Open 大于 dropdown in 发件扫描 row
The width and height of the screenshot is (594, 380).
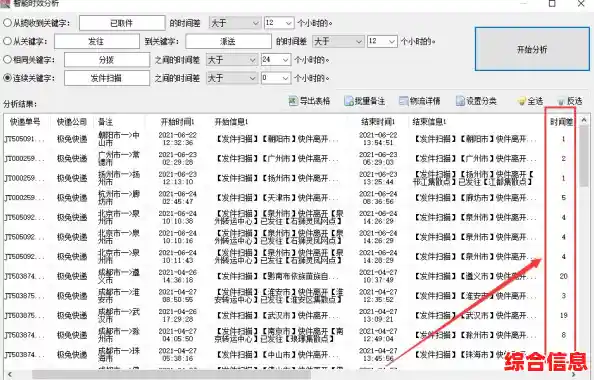pyautogui.click(x=232, y=78)
